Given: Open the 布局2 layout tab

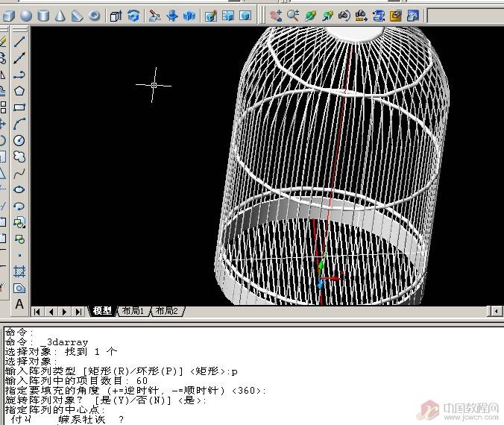Looking at the screenshot, I should [x=165, y=311].
